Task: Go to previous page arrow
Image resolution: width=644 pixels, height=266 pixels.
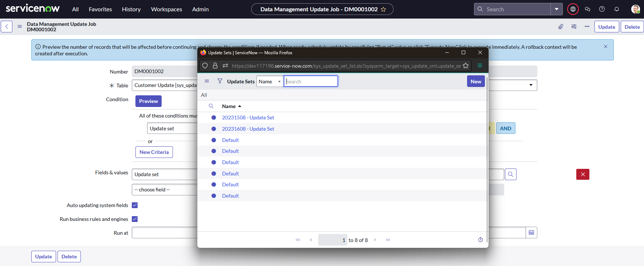Action: point(311,240)
